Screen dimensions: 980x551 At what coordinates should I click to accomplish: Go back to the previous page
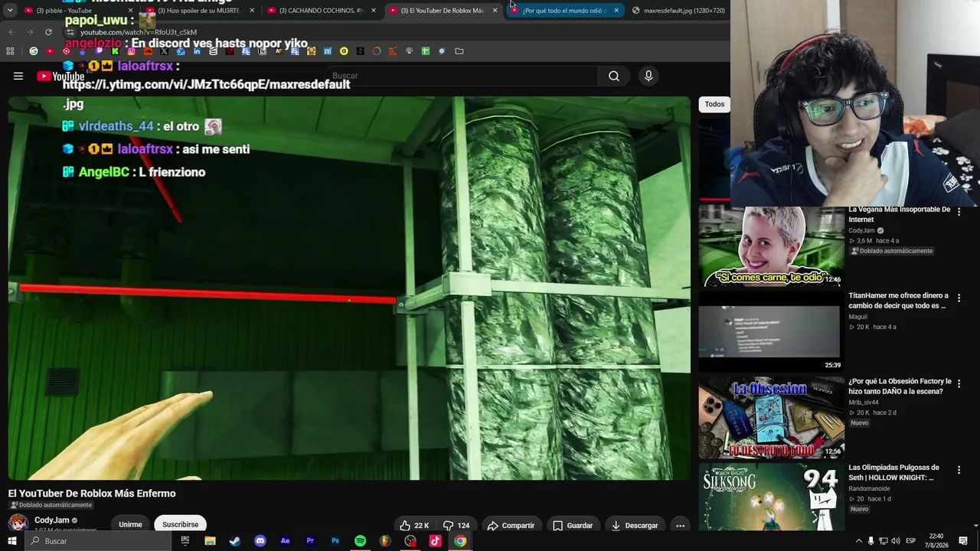tap(11, 32)
